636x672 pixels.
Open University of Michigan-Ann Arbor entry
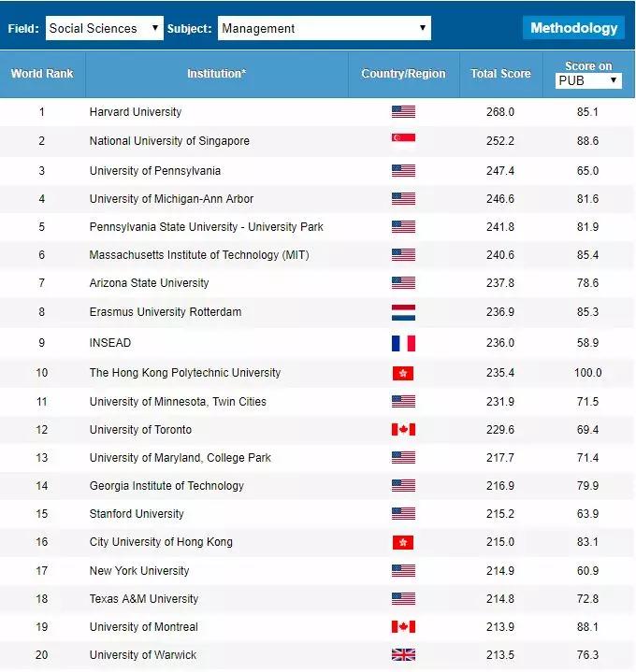pyautogui.click(x=171, y=199)
